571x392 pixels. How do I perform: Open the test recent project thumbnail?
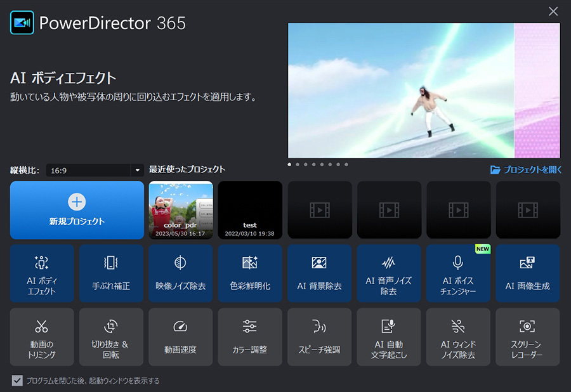click(250, 210)
